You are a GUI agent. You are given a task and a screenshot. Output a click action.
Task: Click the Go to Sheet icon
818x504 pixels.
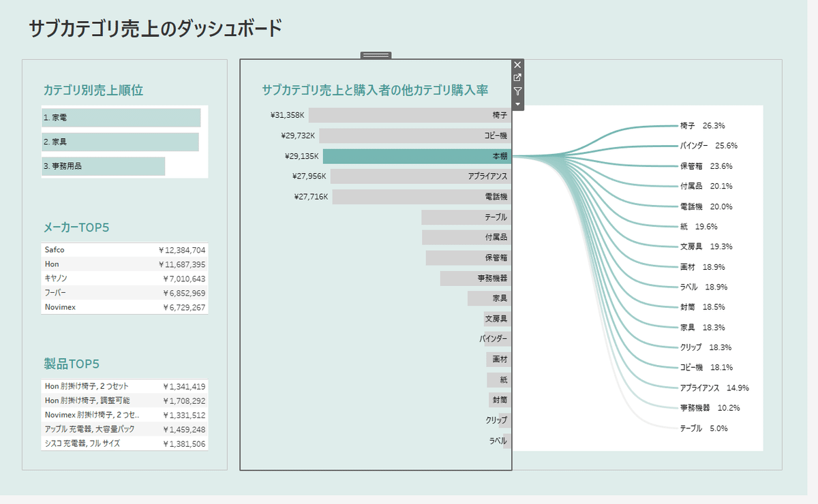pyautogui.click(x=517, y=78)
